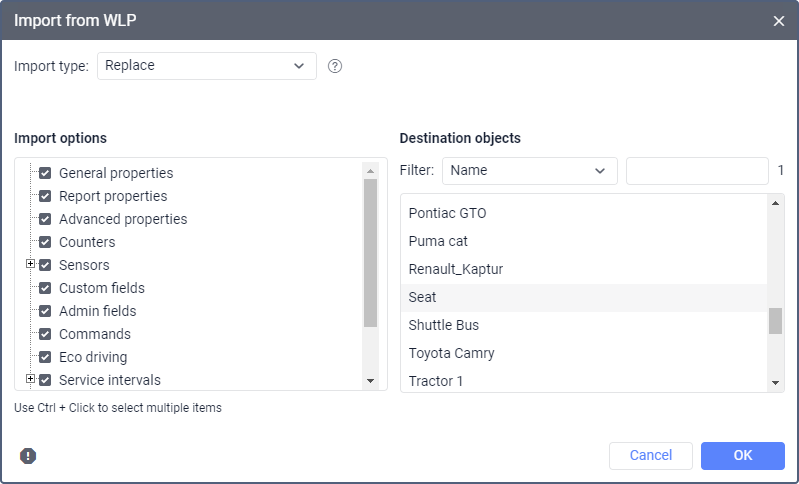Toggle the Counters checkbox
The image size is (799, 484).
coord(45,242)
